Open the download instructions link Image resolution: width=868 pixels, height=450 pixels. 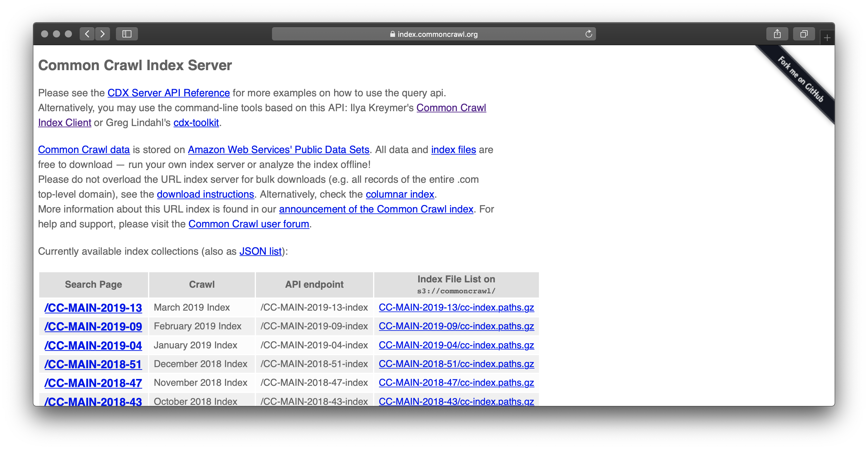pyautogui.click(x=205, y=194)
